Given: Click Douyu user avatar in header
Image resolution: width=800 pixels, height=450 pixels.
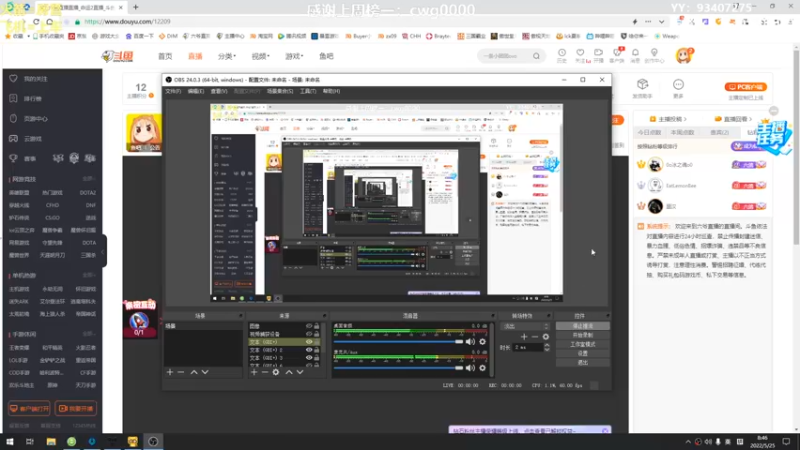Looking at the screenshot, I should pos(684,56).
